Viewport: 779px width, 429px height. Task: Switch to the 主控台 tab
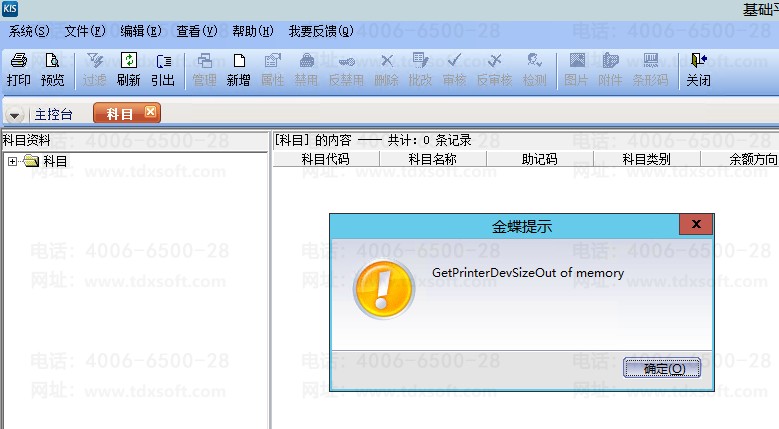[x=54, y=114]
